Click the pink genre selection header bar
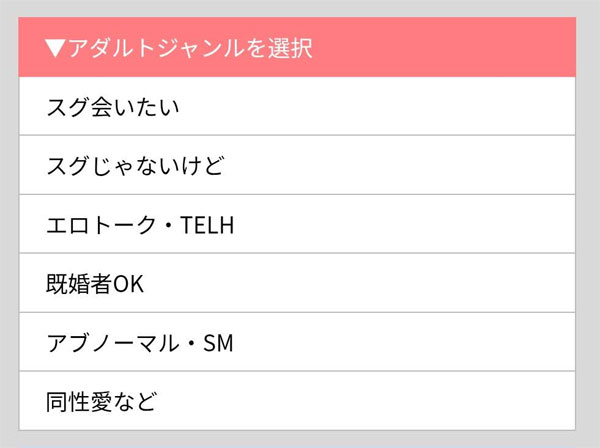The image size is (600, 448). coord(400,47)
